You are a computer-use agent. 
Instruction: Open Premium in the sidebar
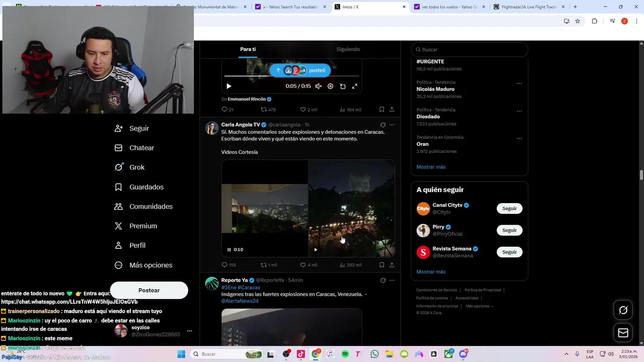[x=136, y=226]
